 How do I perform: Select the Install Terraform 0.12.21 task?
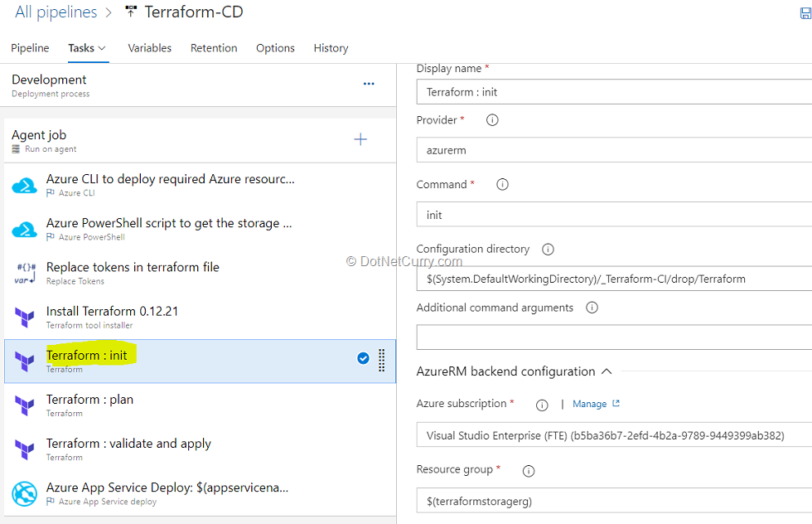200,318
